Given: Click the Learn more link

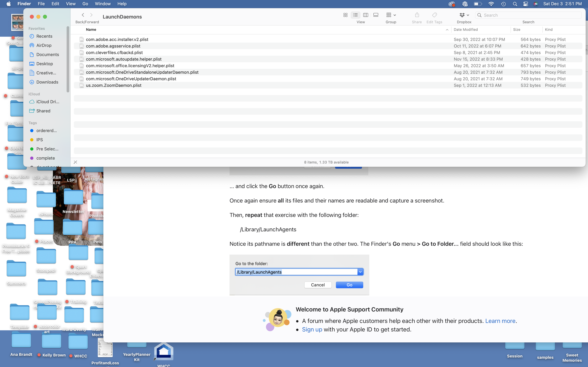Looking at the screenshot, I should tap(500, 321).
